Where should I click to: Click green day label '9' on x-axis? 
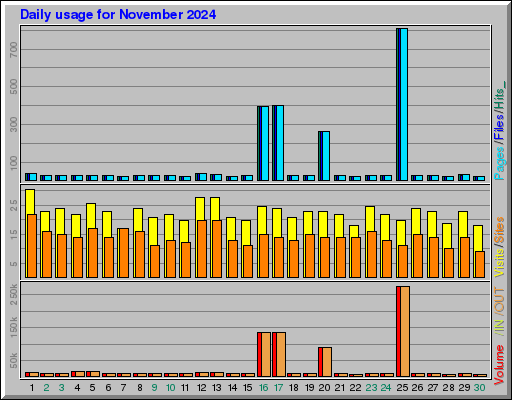154,388
